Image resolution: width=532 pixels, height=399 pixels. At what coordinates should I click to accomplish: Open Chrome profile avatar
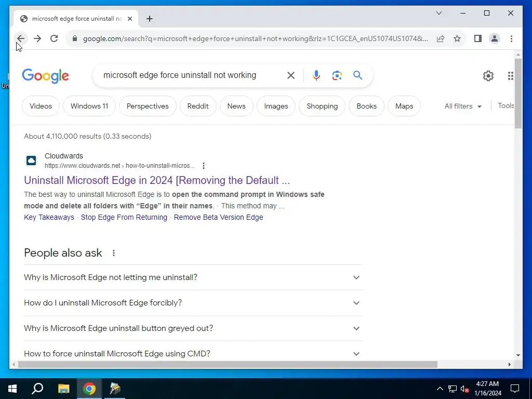495,38
